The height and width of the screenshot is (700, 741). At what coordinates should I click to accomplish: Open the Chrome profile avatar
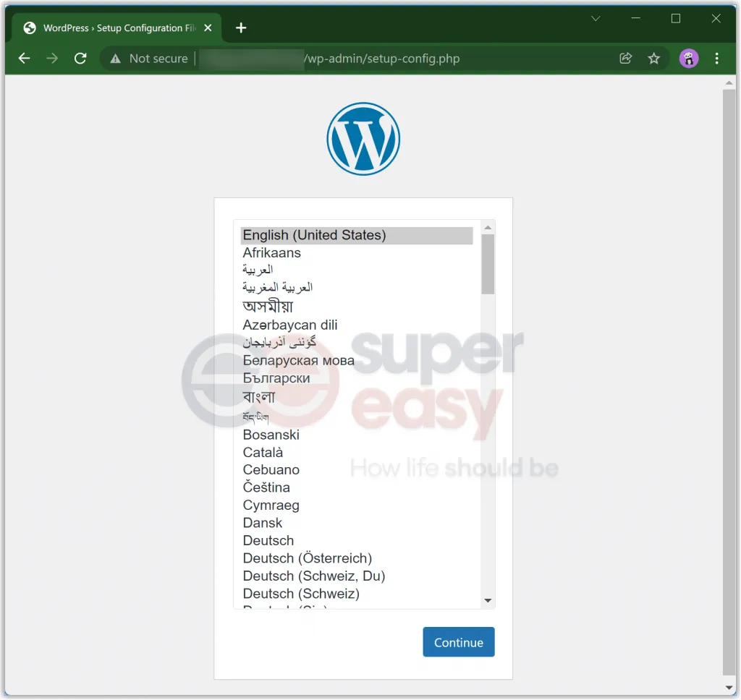coord(689,59)
